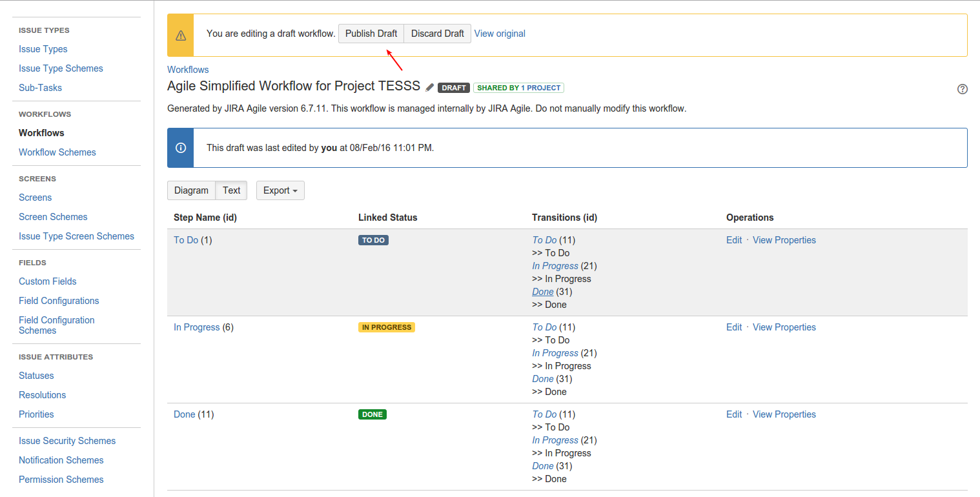This screenshot has width=980, height=497.
Task: Select Workflows in sidebar
Action: coord(41,133)
